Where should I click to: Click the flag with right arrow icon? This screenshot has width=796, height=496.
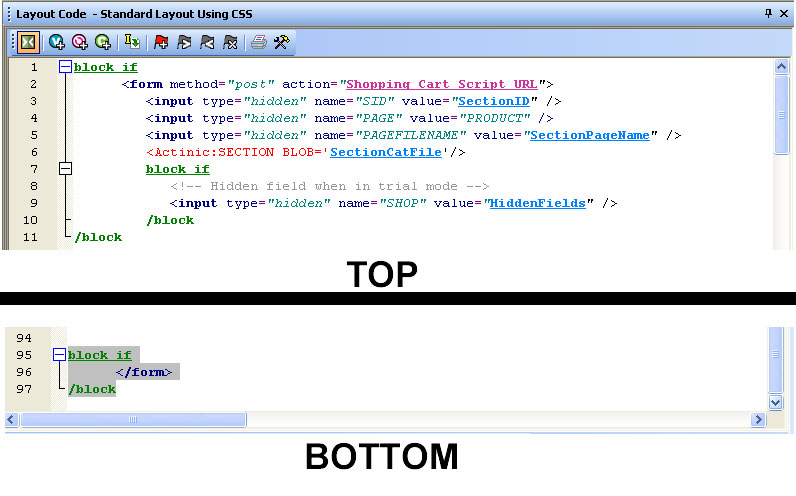pyautogui.click(x=183, y=42)
